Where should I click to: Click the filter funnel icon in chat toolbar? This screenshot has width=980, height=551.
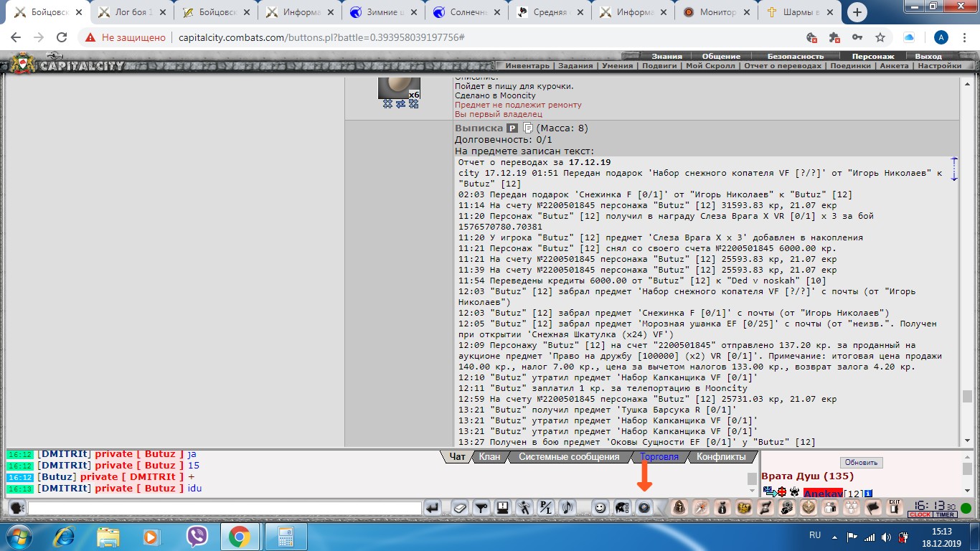[x=481, y=508]
